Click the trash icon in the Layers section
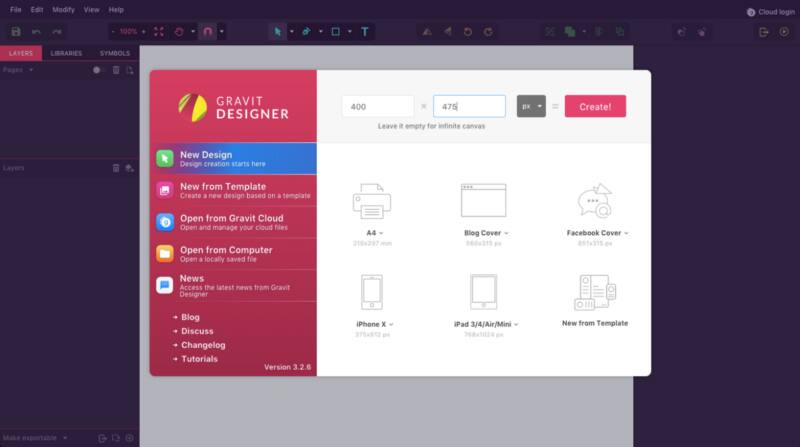Screen dimensions: 800x447 (x=116, y=168)
